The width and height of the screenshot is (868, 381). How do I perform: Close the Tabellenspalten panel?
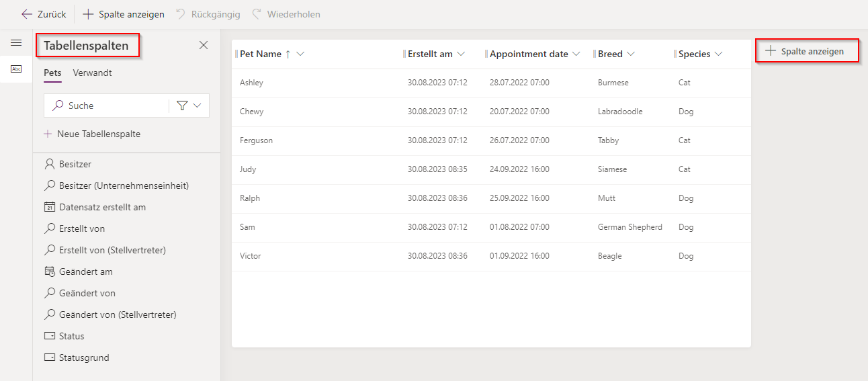tap(204, 45)
